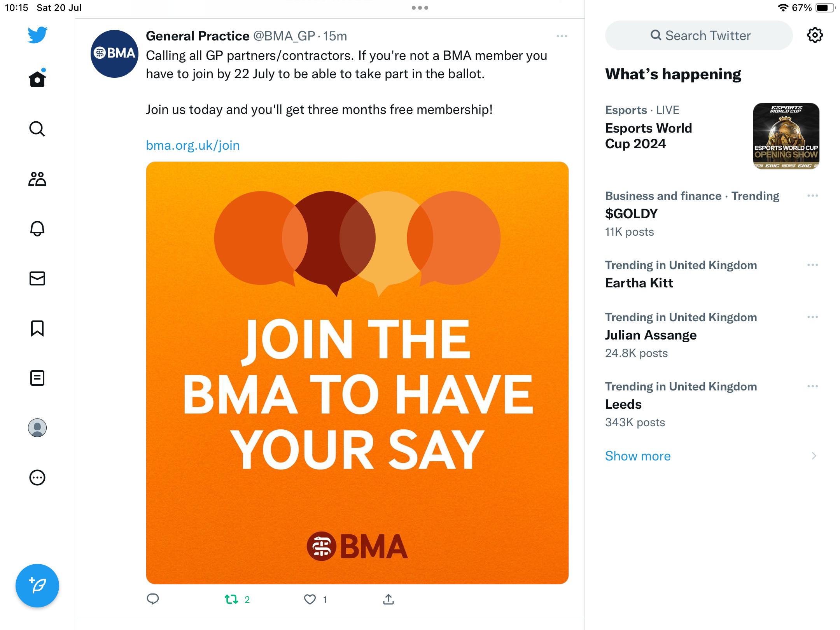Open tweet options three-dot menu
The width and height of the screenshot is (840, 630).
(x=562, y=36)
